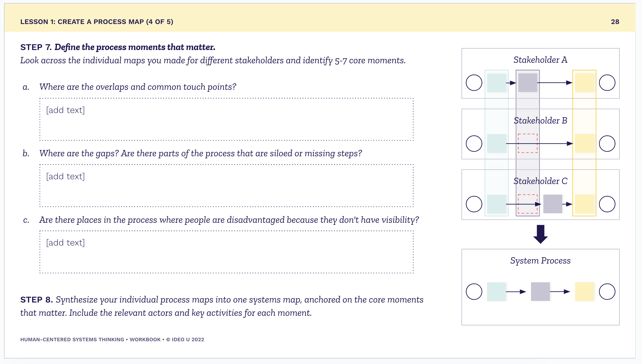Select the gray square in Stakeholder A
Image resolution: width=642 pixels, height=364 pixels.
click(528, 83)
